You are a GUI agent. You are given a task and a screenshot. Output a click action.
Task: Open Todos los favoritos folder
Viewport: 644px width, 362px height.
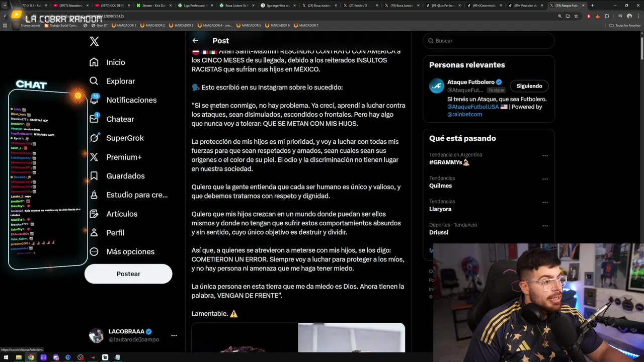click(x=625, y=25)
